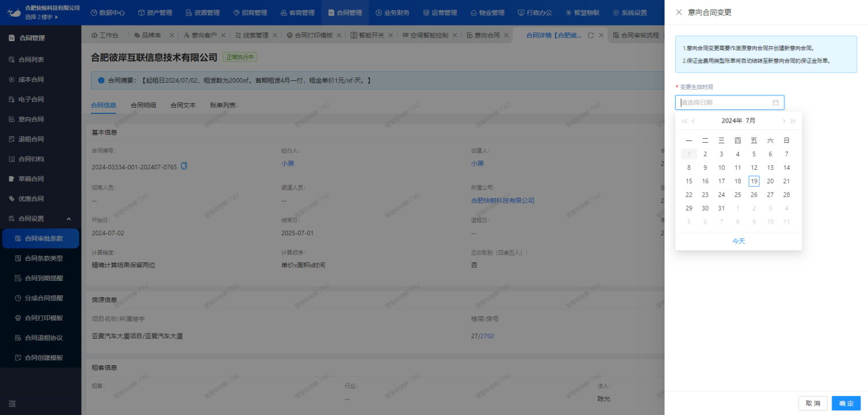
Task: Collapse the 合同设置 sidebar group
Action: click(69, 218)
